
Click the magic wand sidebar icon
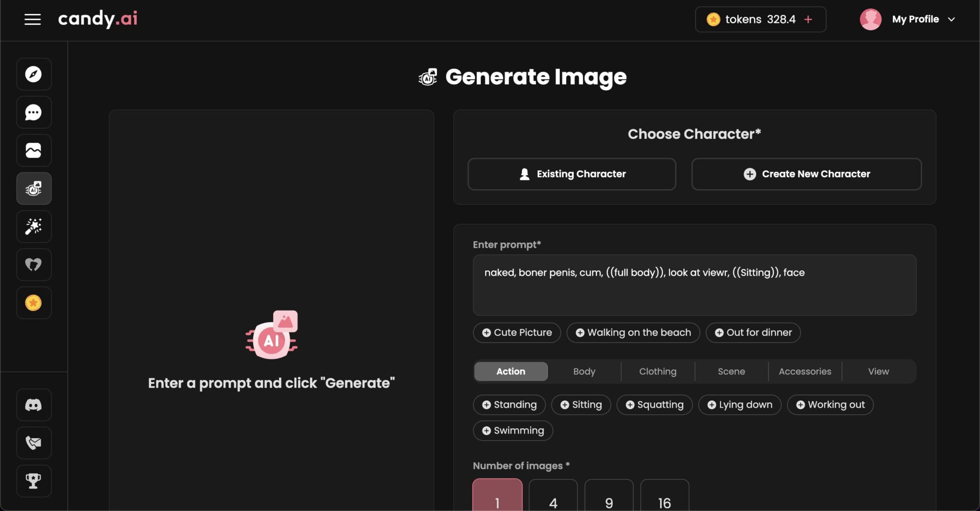click(33, 227)
